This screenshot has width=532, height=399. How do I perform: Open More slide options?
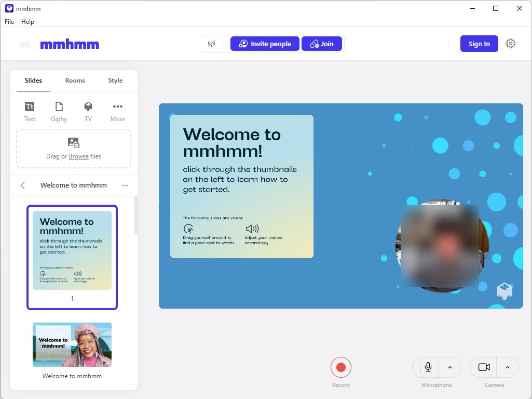[117, 111]
